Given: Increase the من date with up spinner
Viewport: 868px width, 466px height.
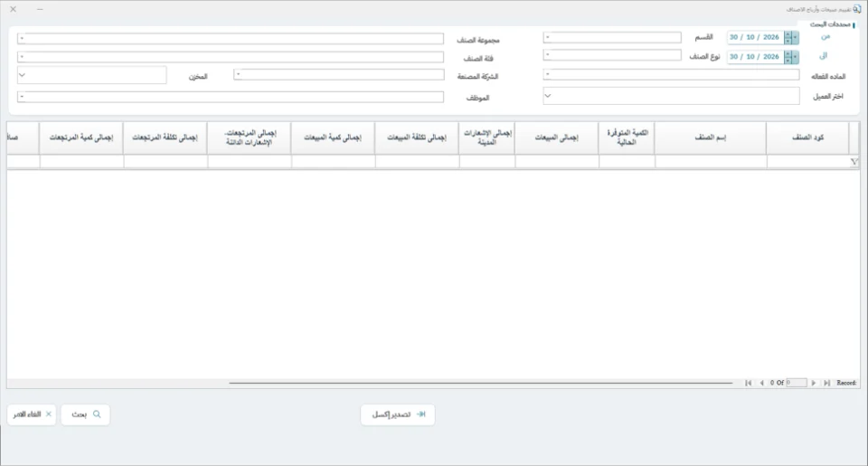Looking at the screenshot, I should (x=788, y=34).
